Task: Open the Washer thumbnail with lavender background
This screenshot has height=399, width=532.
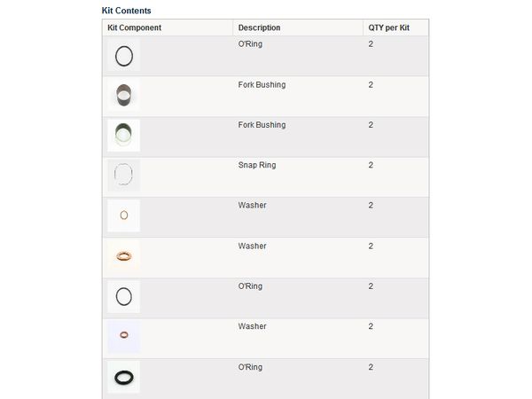Action: click(x=124, y=336)
